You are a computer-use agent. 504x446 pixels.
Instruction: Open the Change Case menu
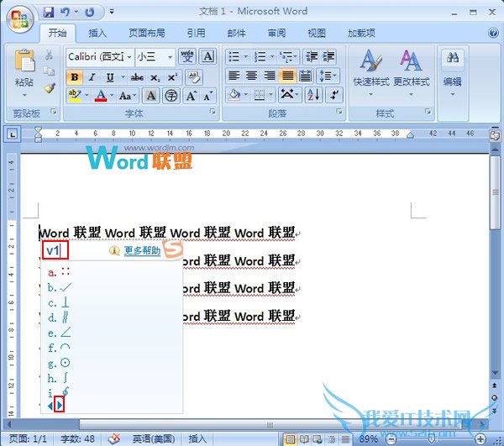pyautogui.click(x=128, y=96)
